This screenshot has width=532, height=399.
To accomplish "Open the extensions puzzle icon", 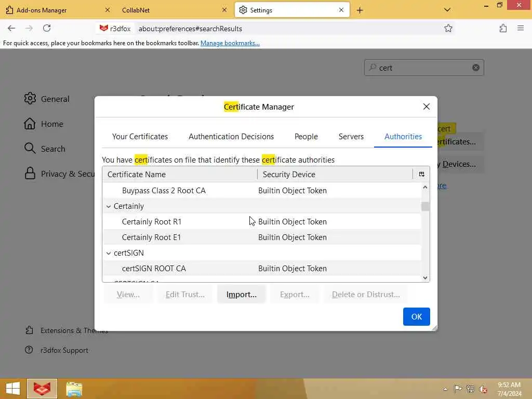I will 503,29.
